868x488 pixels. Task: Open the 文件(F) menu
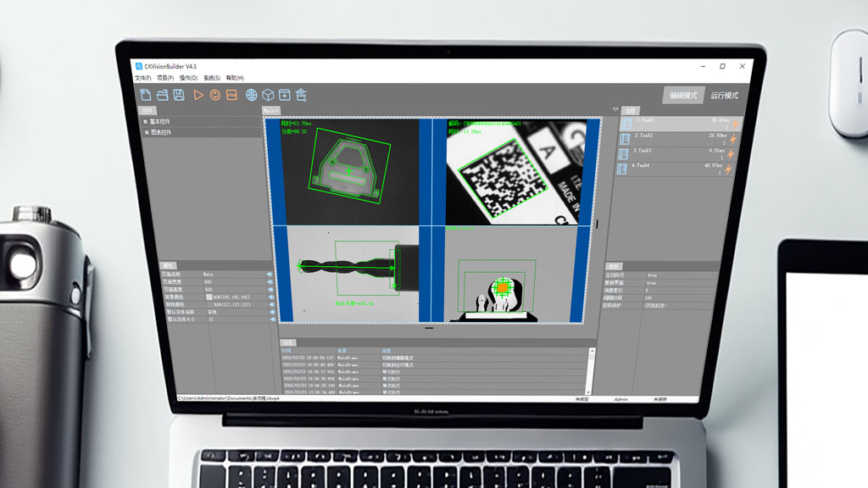142,78
